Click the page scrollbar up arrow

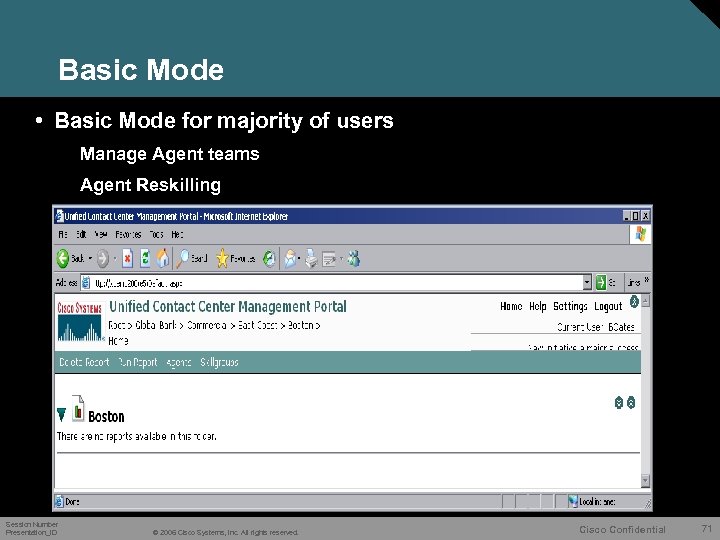pos(645,301)
